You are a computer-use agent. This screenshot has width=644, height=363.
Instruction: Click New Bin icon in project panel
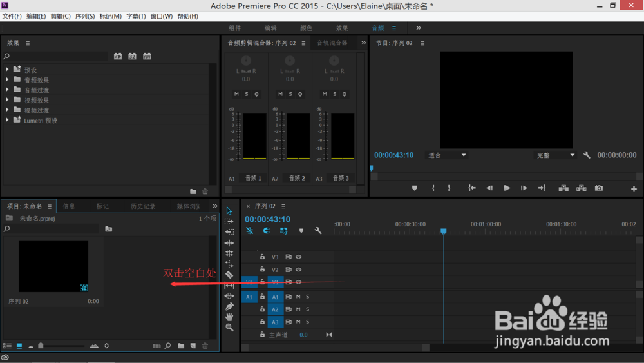click(x=181, y=346)
